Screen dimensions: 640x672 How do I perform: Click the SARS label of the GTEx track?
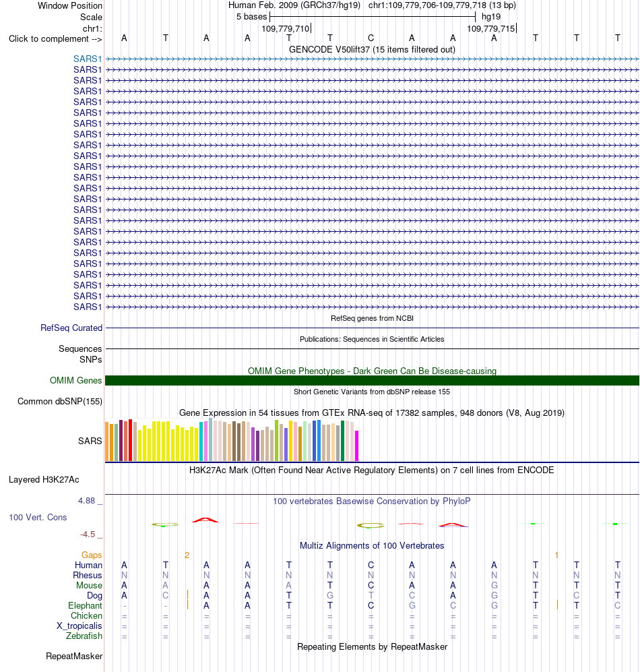[90, 441]
